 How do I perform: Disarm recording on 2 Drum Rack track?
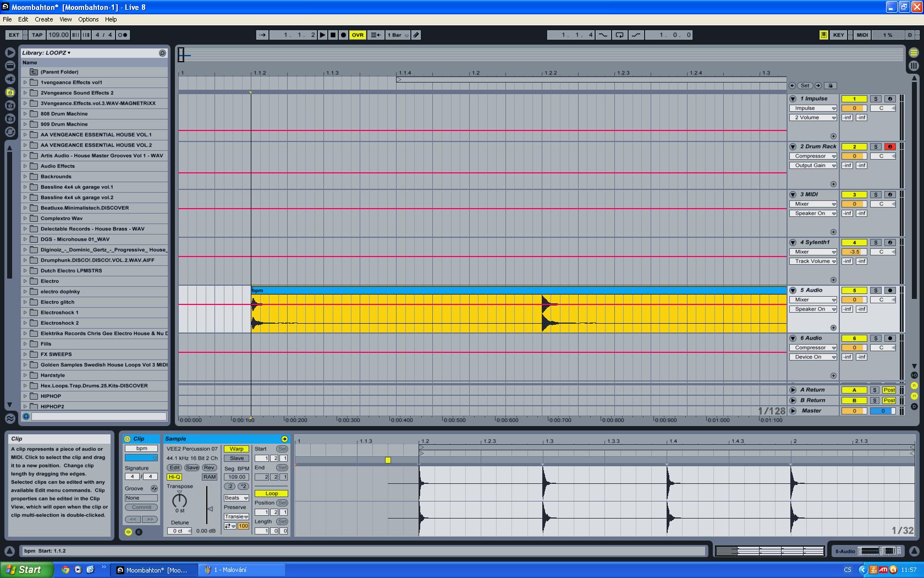(x=889, y=146)
